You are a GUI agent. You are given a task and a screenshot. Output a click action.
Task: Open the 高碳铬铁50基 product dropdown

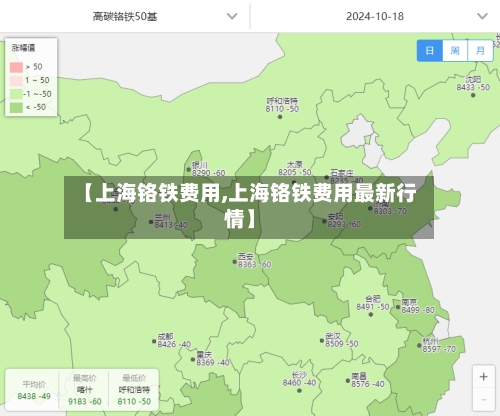(125, 16)
